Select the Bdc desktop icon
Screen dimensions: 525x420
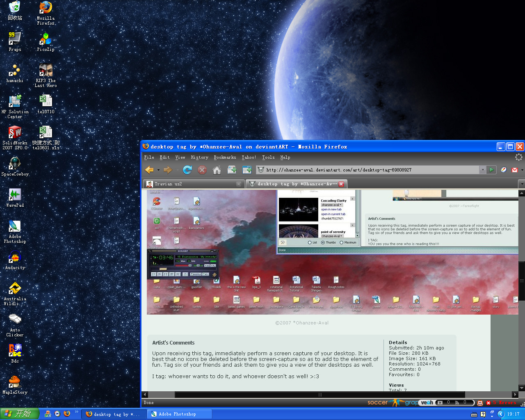(15, 354)
